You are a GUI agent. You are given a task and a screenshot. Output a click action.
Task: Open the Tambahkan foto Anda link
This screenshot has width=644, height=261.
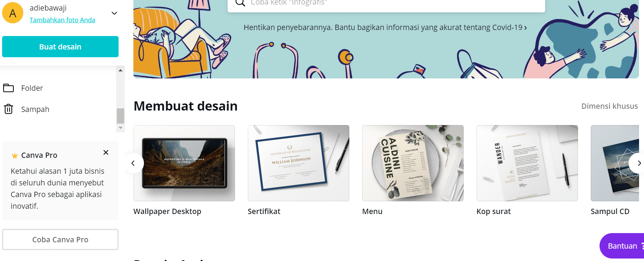pos(62,20)
